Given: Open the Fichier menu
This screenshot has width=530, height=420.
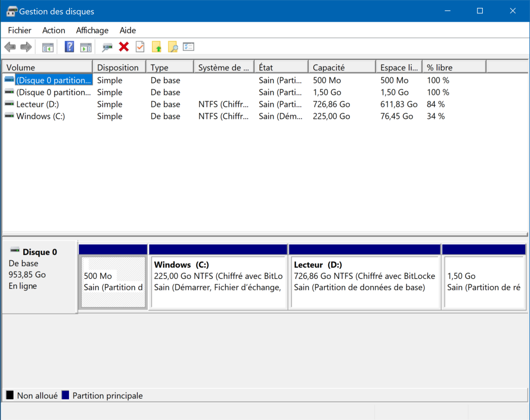Looking at the screenshot, I should click(x=20, y=30).
